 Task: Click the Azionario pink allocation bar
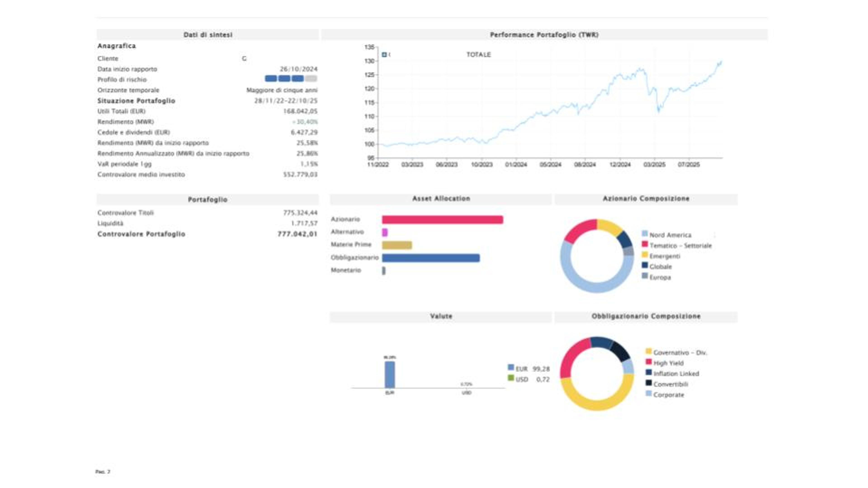(442, 220)
